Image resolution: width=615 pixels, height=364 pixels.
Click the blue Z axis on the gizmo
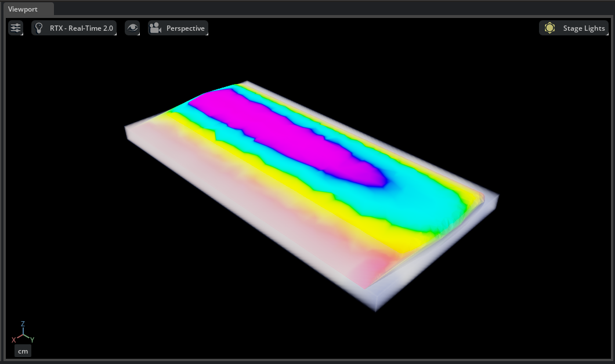(23, 323)
